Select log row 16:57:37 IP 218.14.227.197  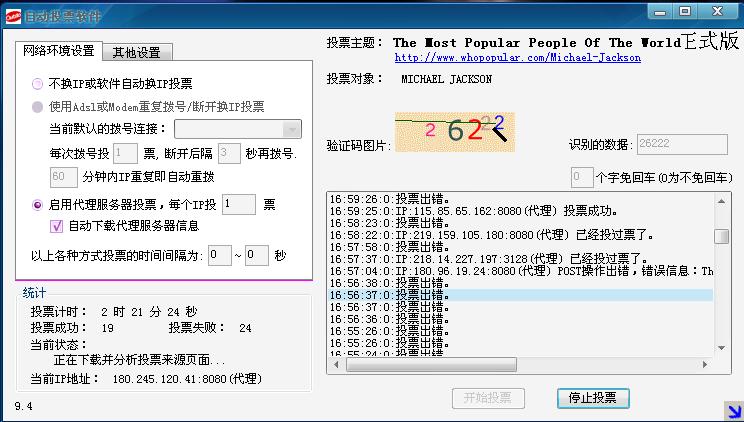[521, 259]
